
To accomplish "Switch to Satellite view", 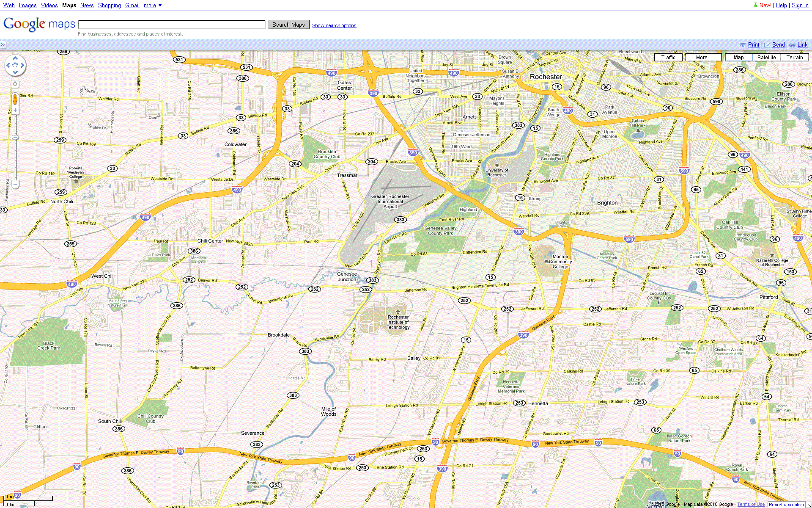I will click(x=766, y=58).
